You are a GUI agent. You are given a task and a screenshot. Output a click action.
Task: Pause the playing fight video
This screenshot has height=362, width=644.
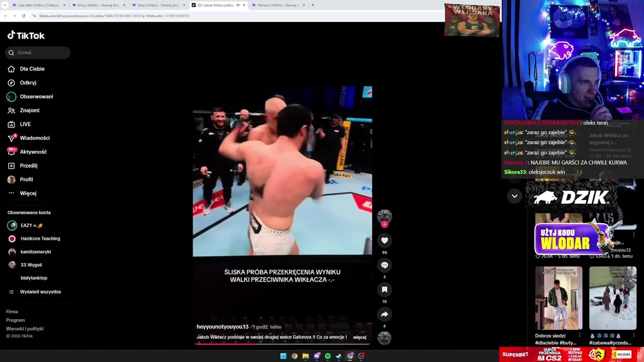coord(282,171)
